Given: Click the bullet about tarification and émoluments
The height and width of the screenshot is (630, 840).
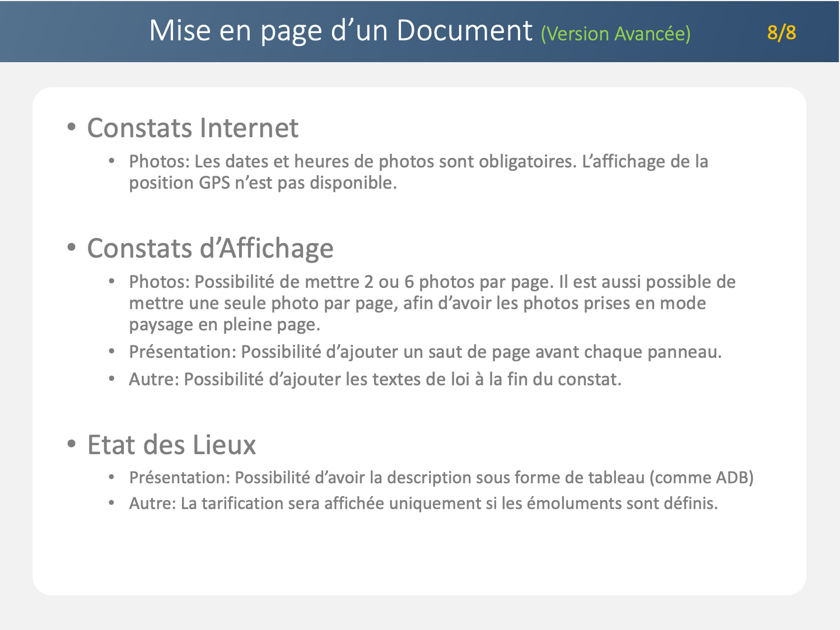Looking at the screenshot, I should pos(423,503).
